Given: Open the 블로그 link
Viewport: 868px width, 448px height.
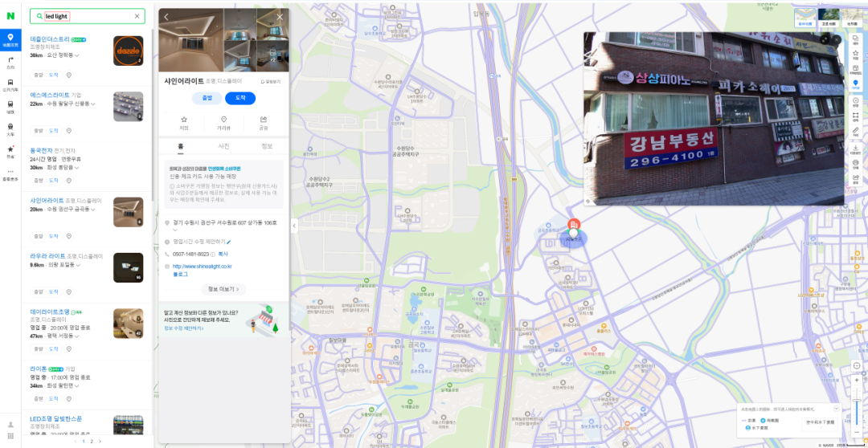Looking at the screenshot, I should pos(180,274).
